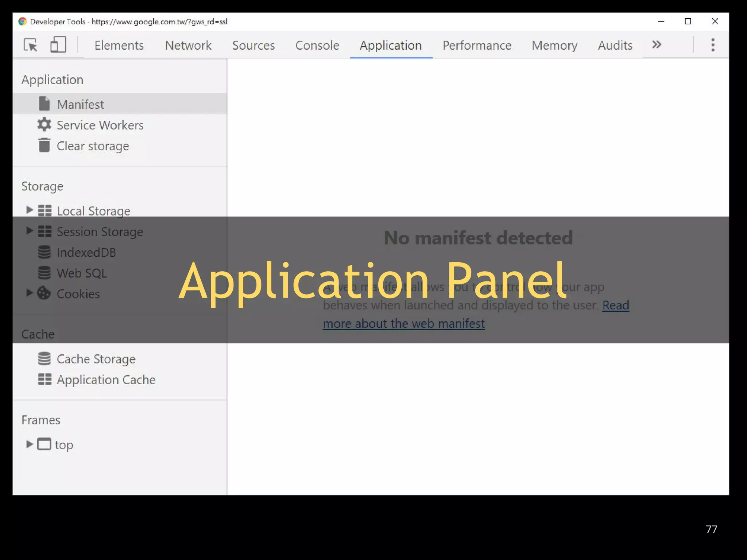The height and width of the screenshot is (560, 747).
Task: Click the Service Workers gear icon
Action: (x=44, y=125)
